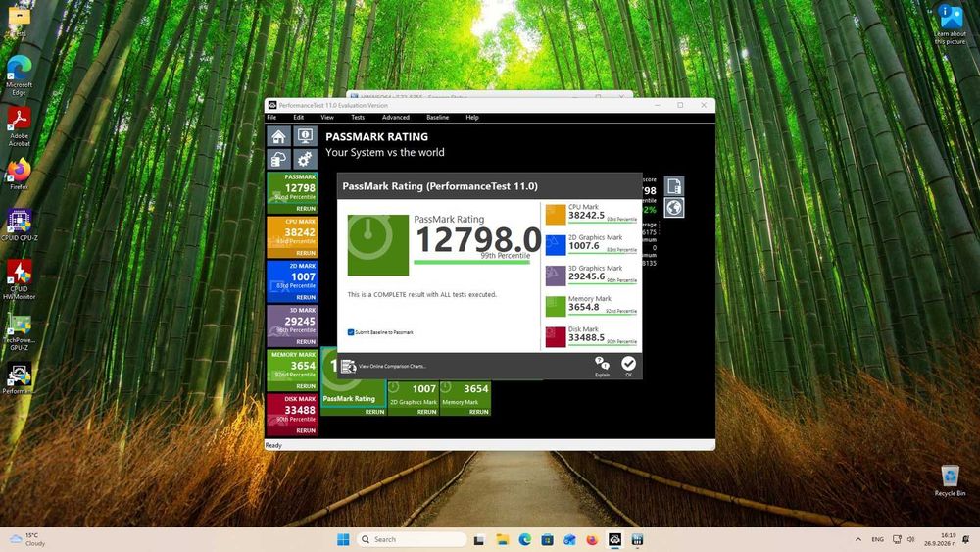This screenshot has height=552, width=980.
Task: Open the View menu
Action: click(327, 117)
